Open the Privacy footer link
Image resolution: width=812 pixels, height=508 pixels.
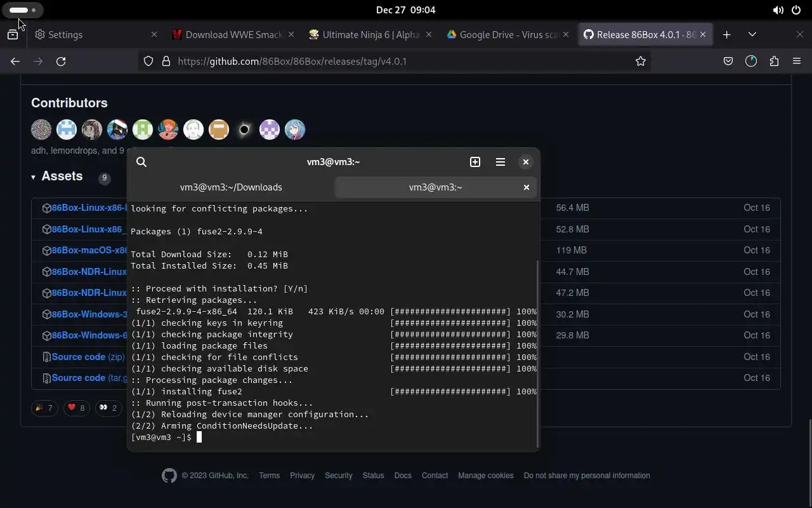pos(302,476)
